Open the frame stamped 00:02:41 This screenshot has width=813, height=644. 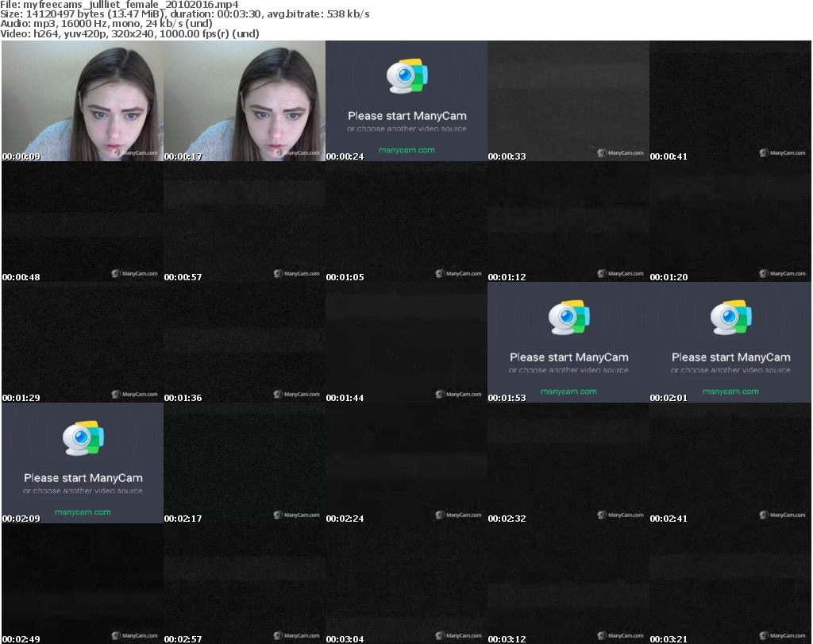pos(730,463)
